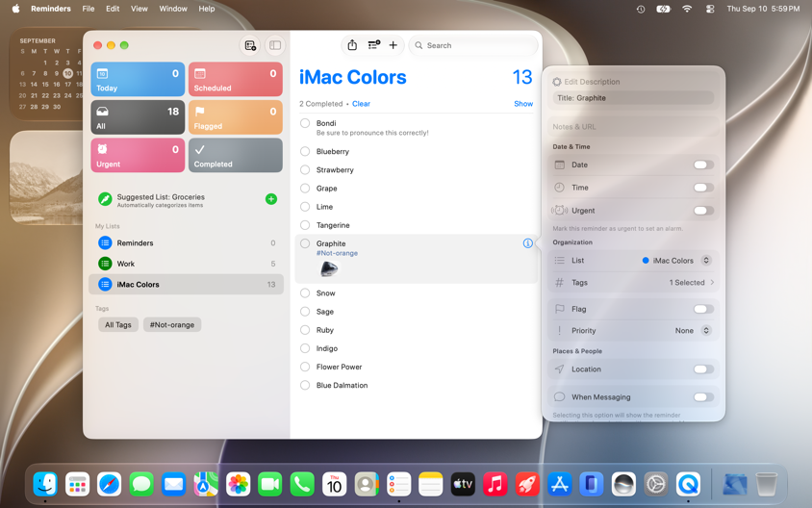Select the Work list in sidebar
Image resolution: width=812 pixels, height=508 pixels.
click(x=187, y=264)
